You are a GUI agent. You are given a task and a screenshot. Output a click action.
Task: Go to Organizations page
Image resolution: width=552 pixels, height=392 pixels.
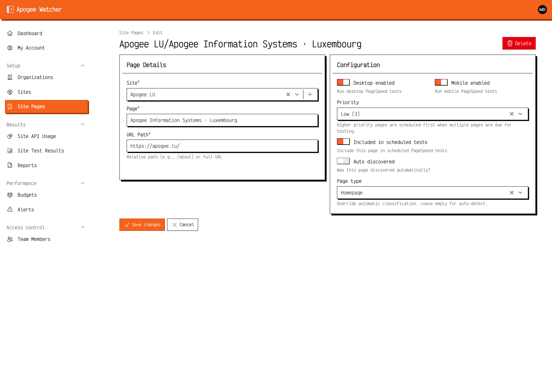46,77
